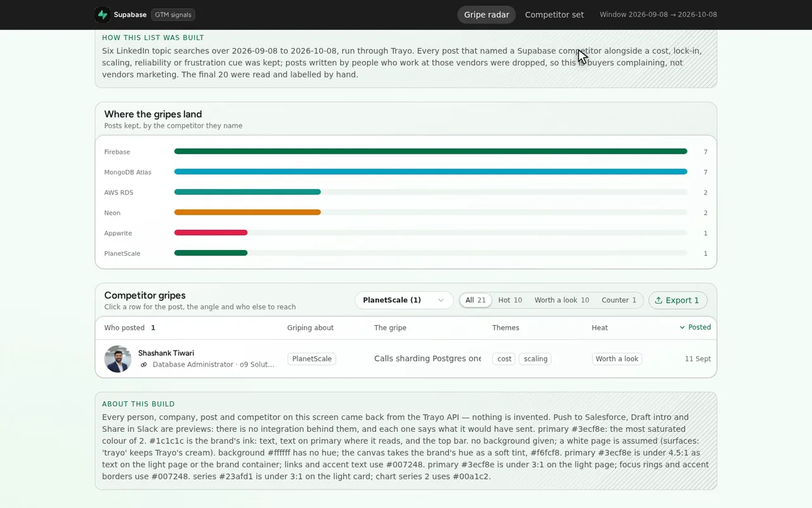The height and width of the screenshot is (508, 812).
Task: Switch to the Competitor set tab
Action: 554,15
